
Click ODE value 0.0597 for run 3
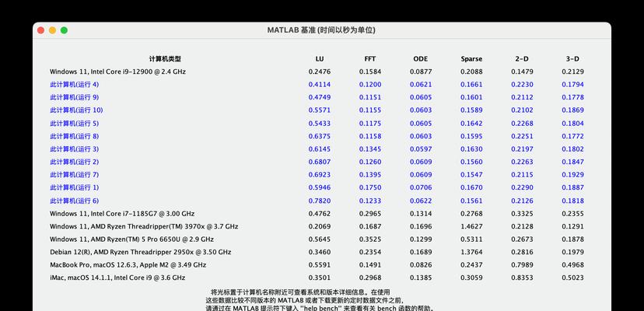421,149
